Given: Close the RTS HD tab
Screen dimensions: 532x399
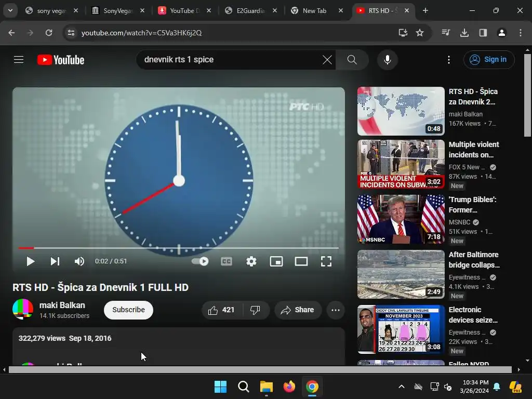Looking at the screenshot, I should [x=407, y=11].
